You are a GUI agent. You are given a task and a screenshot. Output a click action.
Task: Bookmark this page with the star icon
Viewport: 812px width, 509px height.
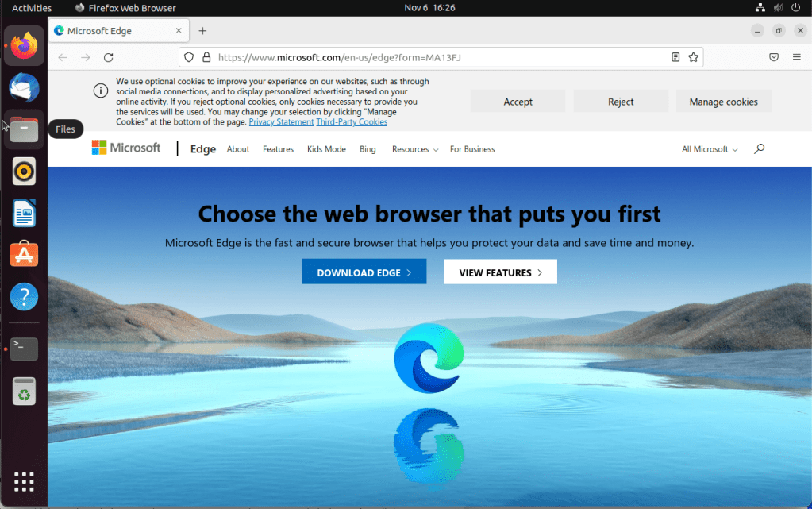tap(693, 57)
